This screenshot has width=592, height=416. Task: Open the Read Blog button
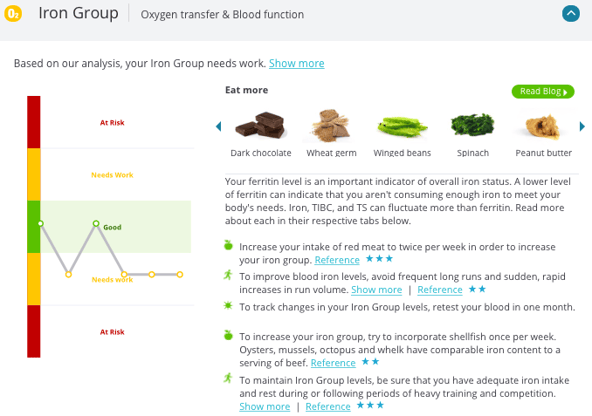[x=543, y=91]
